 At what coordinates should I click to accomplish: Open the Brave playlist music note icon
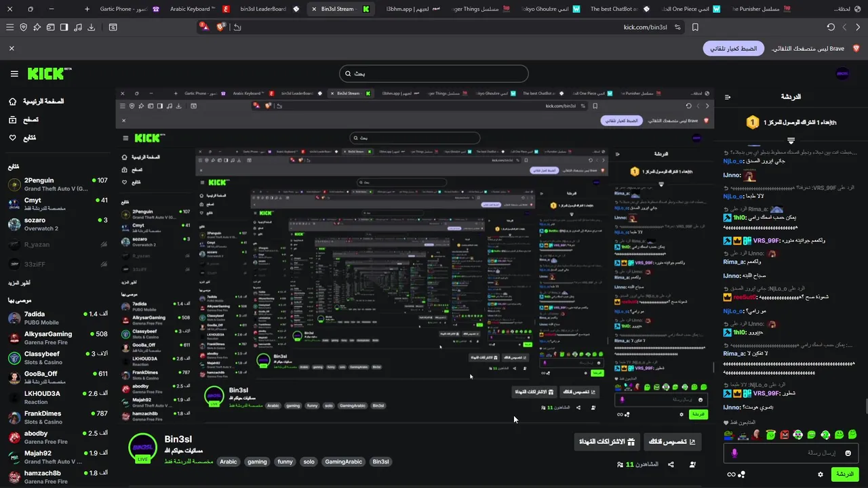pyautogui.click(x=77, y=27)
